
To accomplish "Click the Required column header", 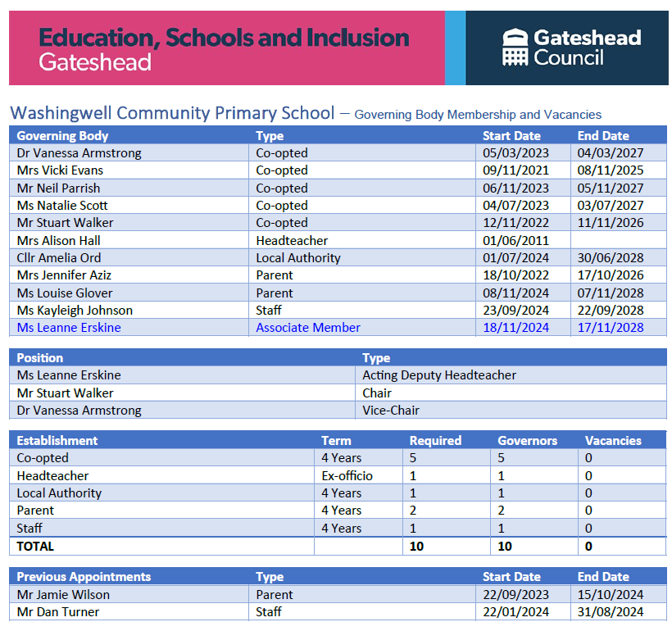I will pyautogui.click(x=435, y=441).
